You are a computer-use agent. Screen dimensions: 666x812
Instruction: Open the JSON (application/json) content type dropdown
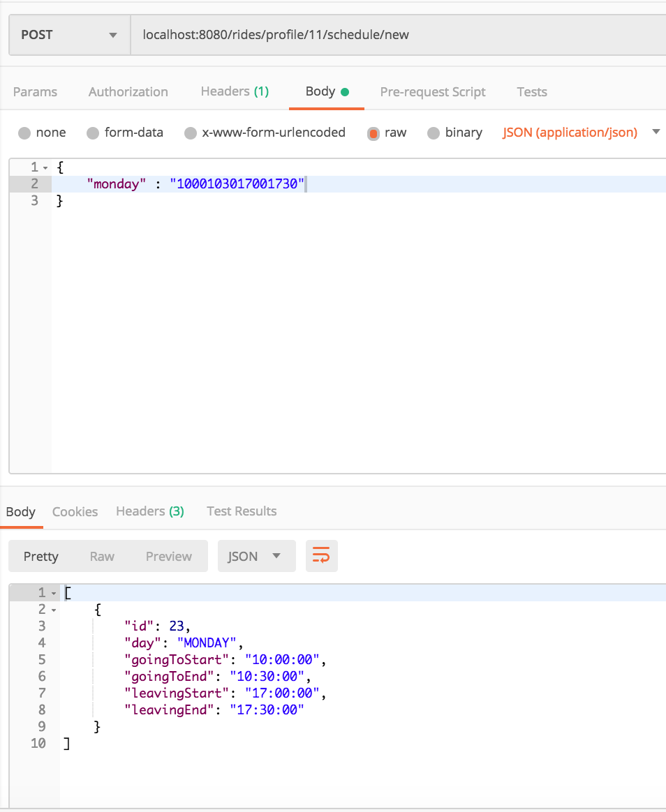[x=581, y=133]
